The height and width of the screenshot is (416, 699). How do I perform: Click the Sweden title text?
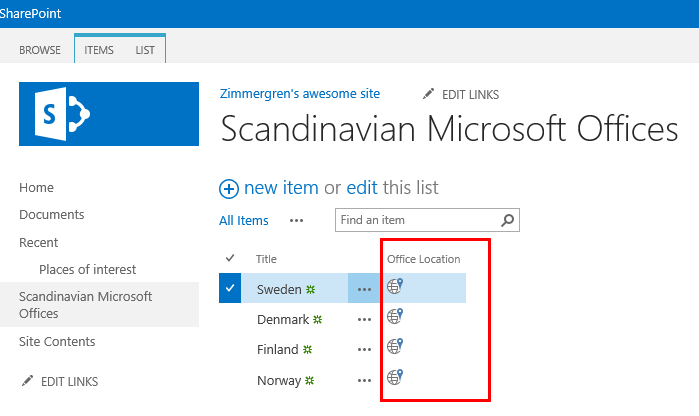[279, 289]
